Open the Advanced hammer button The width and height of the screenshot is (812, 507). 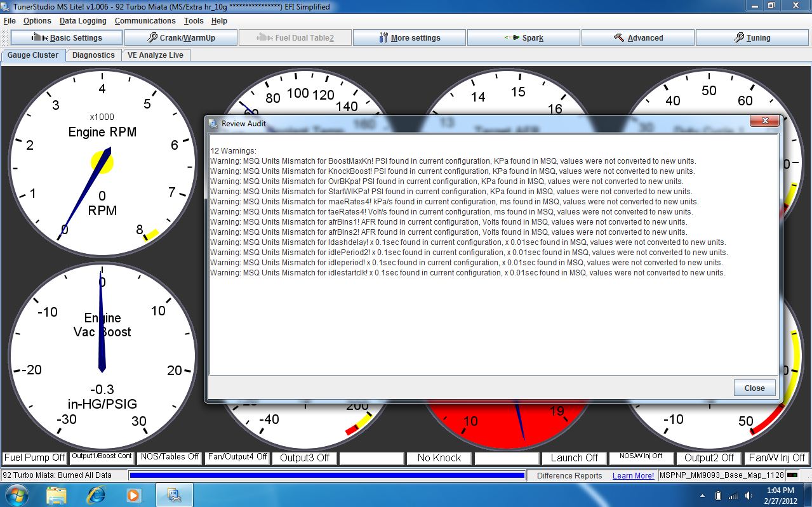[x=638, y=38]
